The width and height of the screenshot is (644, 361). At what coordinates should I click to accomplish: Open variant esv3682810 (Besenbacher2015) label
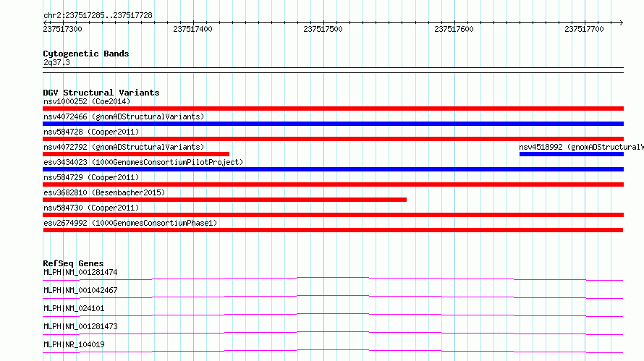pyautogui.click(x=104, y=192)
